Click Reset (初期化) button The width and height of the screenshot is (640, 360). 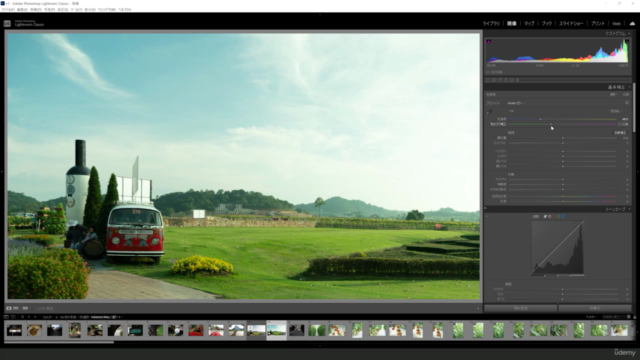pyautogui.click(x=595, y=309)
